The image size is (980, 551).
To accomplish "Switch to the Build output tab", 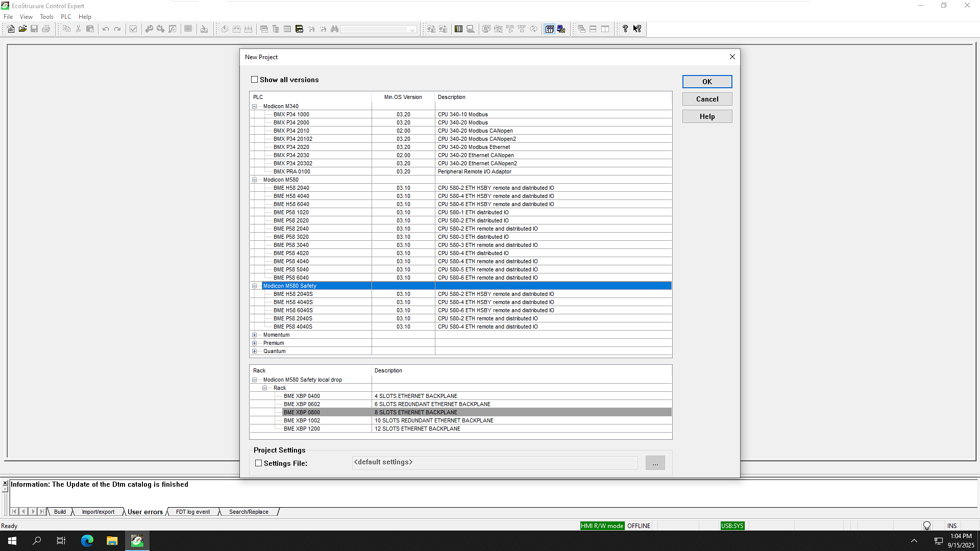I will [x=60, y=512].
